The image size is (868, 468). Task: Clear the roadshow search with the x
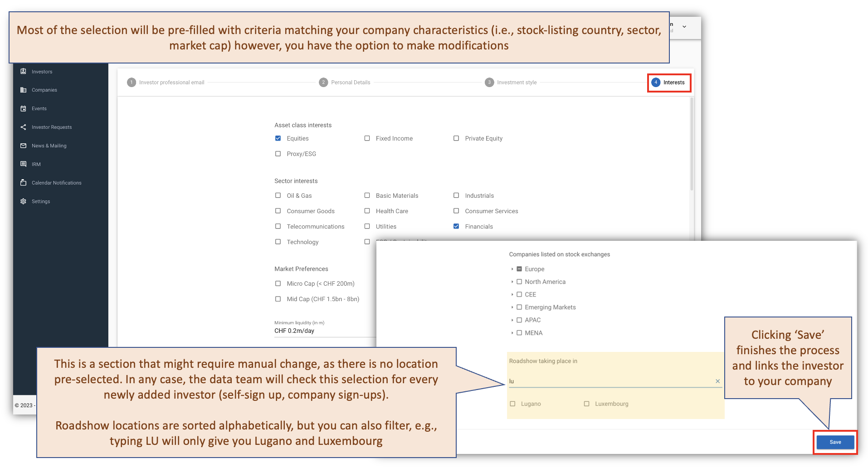coord(718,381)
